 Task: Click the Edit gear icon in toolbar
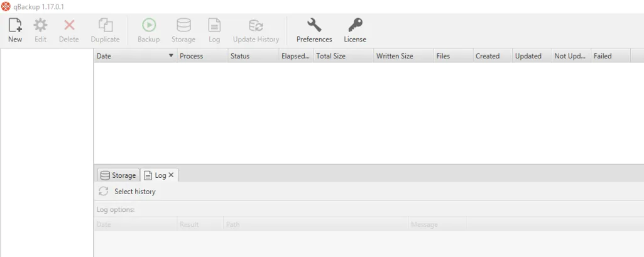click(40, 26)
